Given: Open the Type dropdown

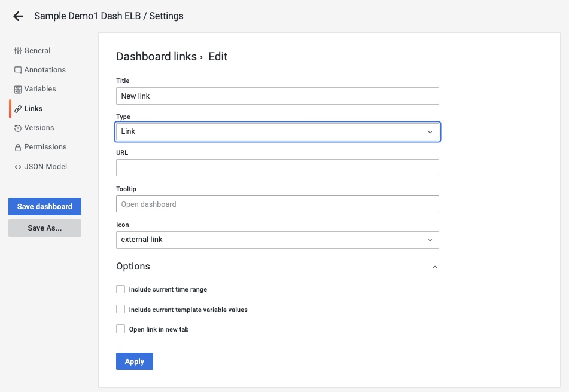Looking at the screenshot, I should [x=277, y=131].
